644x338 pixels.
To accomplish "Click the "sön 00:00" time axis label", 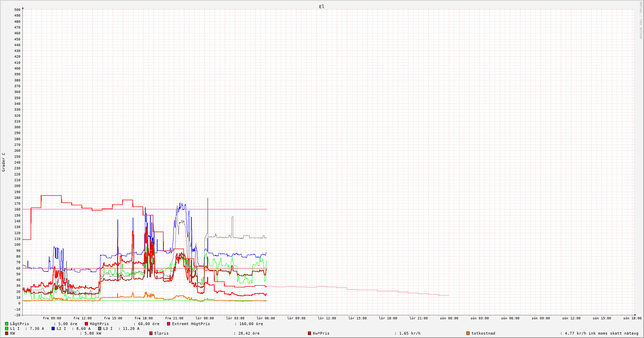I will click(x=449, y=318).
